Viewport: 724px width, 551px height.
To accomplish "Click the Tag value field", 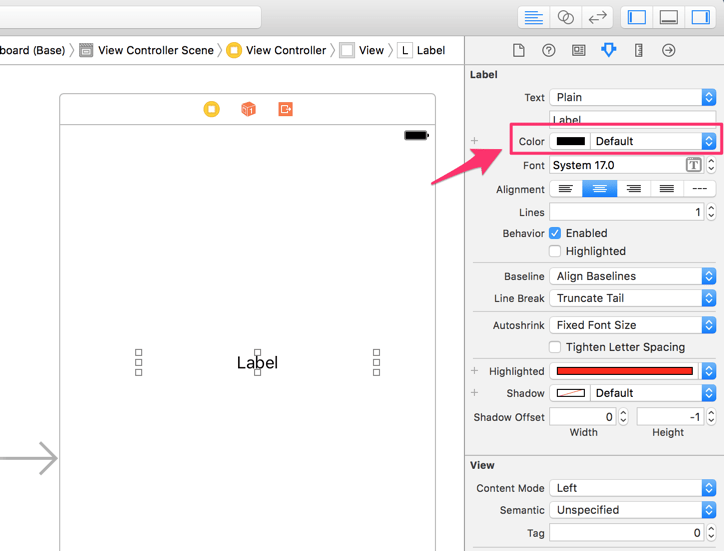I will pos(627,533).
